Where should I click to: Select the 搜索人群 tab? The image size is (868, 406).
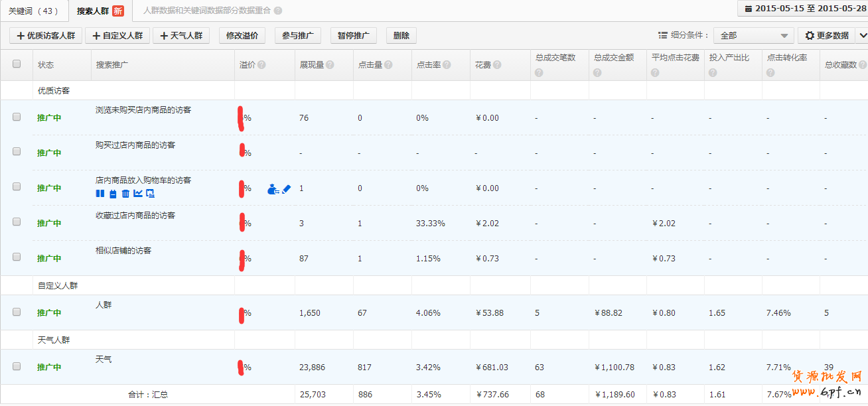click(x=100, y=11)
